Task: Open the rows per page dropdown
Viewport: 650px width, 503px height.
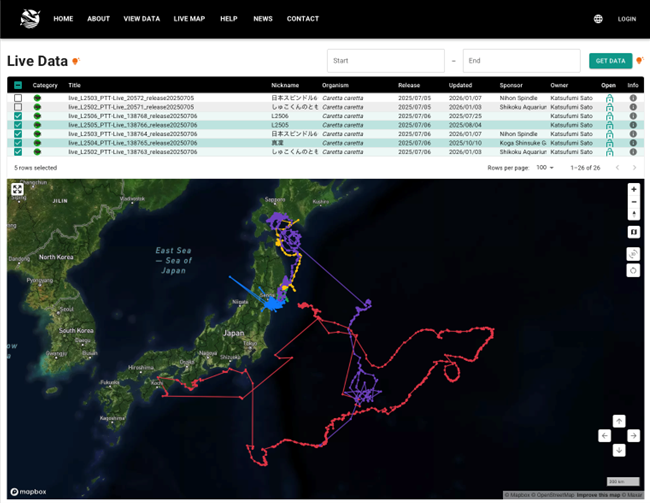Action: pos(545,168)
